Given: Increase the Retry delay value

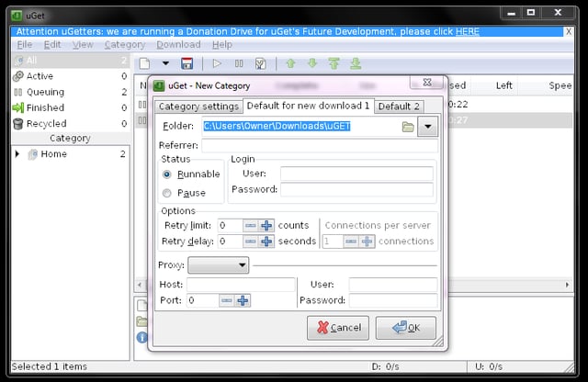Looking at the screenshot, I should [266, 242].
